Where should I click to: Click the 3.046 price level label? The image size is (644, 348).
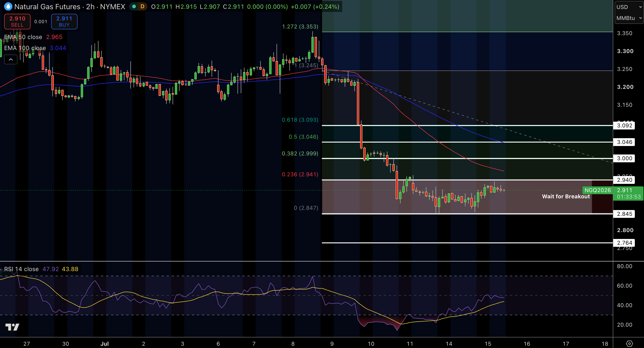pyautogui.click(x=624, y=142)
